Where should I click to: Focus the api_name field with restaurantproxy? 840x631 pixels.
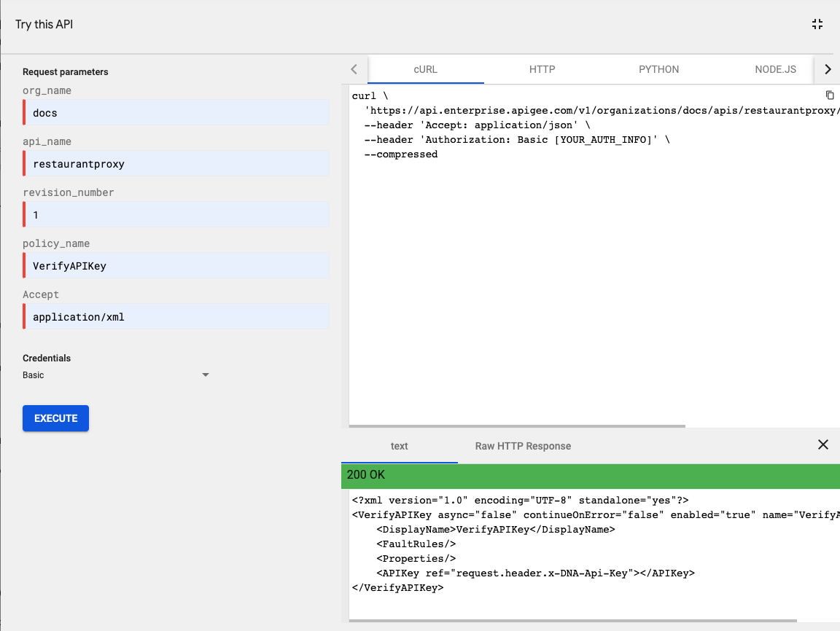click(x=176, y=164)
